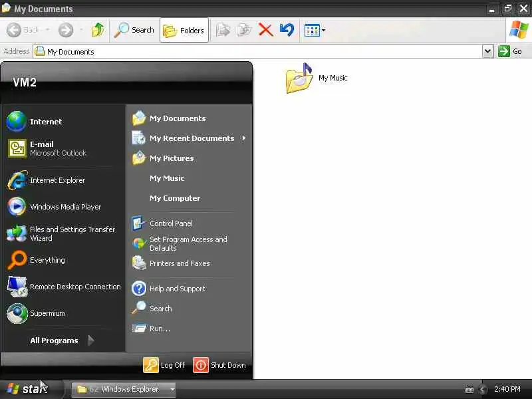Click the Log Off button
The height and width of the screenshot is (399, 532).
click(164, 365)
